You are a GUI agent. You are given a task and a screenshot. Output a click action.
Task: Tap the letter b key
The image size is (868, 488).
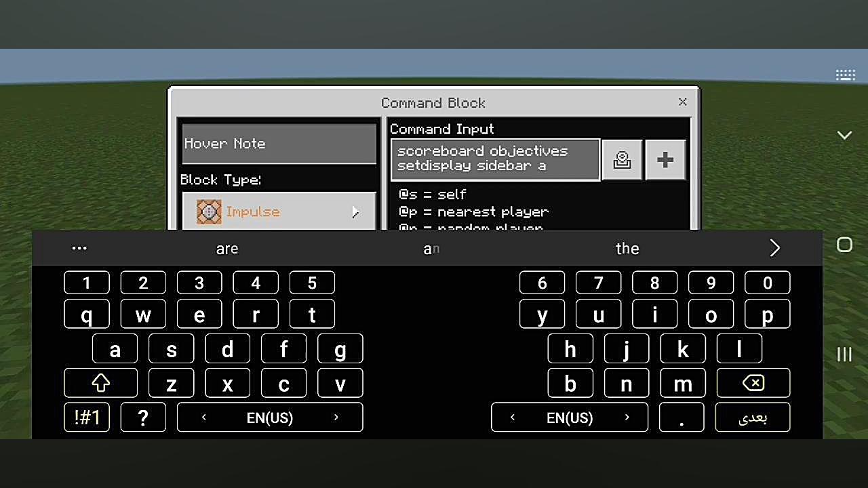pos(570,383)
